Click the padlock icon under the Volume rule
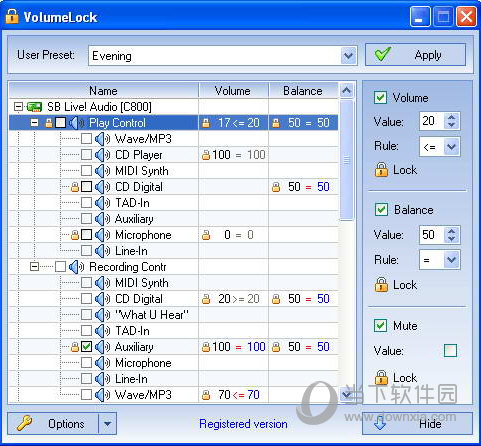This screenshot has height=446, width=481. (381, 169)
